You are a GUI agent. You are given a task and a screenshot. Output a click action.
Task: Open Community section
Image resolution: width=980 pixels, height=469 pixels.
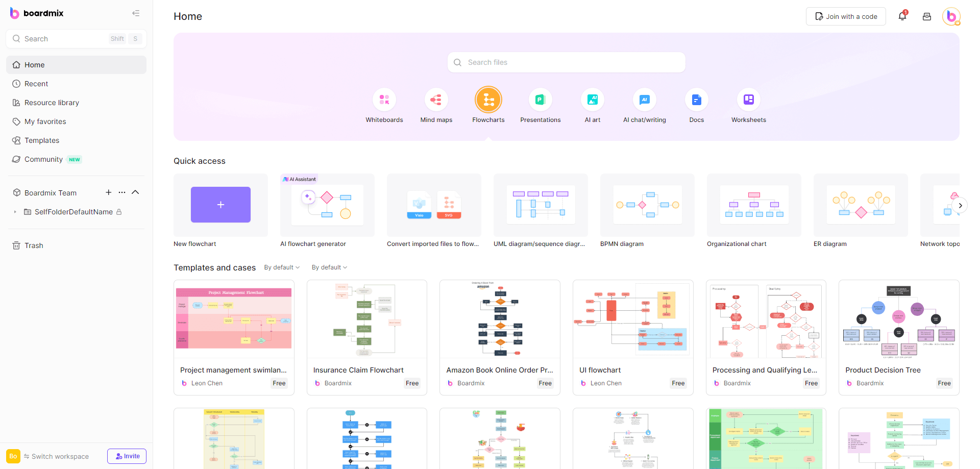[x=76, y=159]
